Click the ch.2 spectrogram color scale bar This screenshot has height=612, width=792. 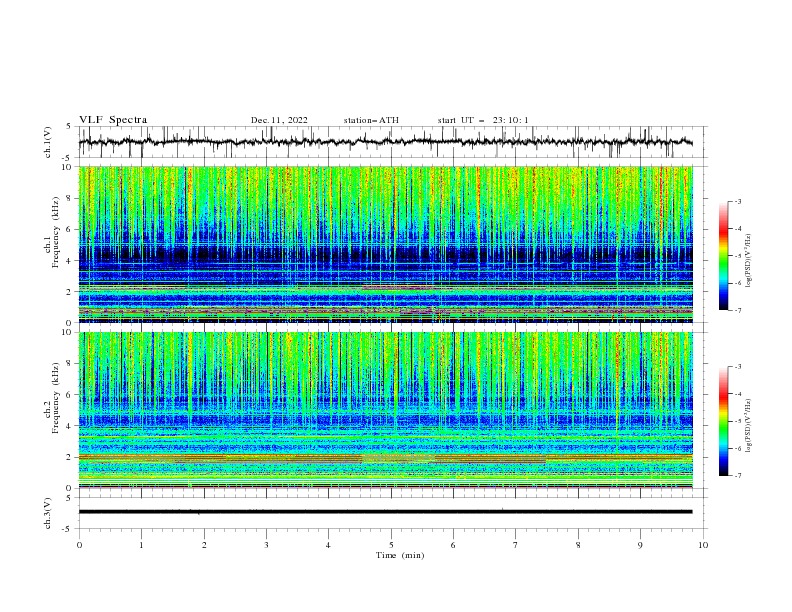pos(724,421)
